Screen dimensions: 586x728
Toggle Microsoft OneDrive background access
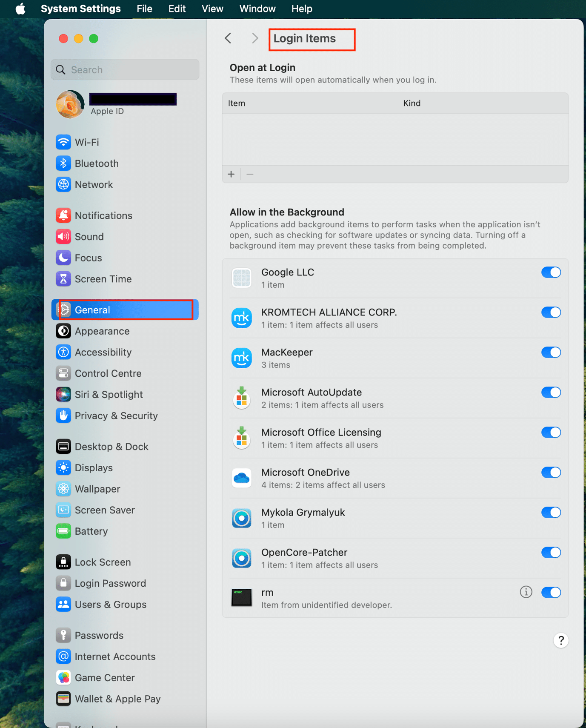[551, 473]
